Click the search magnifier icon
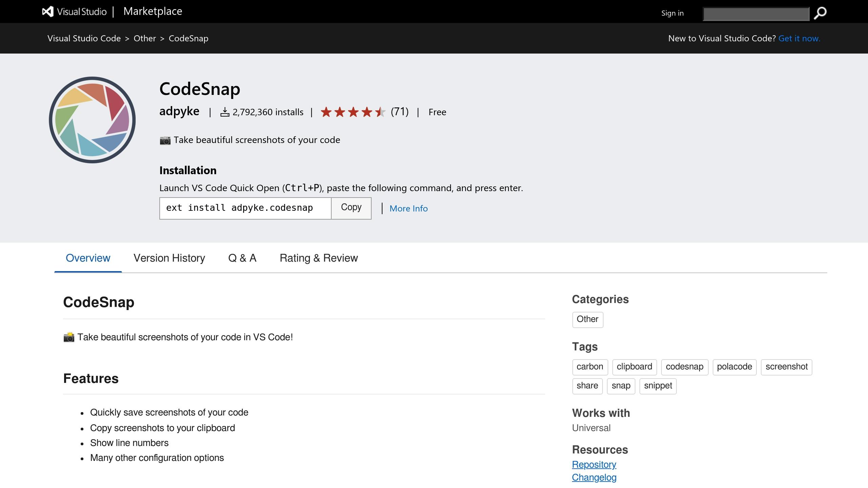This screenshot has width=868, height=488. (x=820, y=13)
